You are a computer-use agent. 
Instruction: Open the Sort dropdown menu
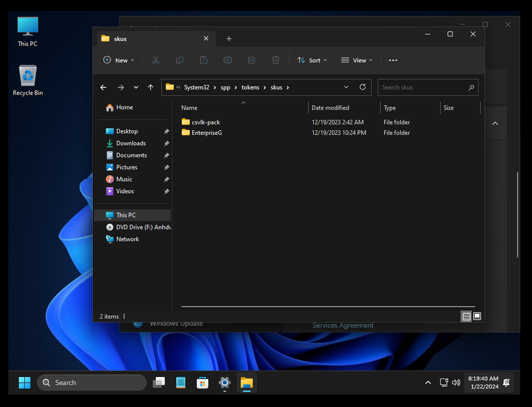pyautogui.click(x=312, y=60)
